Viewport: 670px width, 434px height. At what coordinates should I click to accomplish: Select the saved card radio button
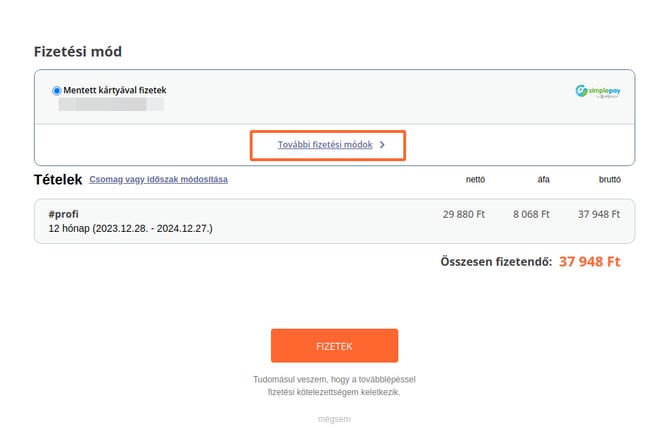56,90
